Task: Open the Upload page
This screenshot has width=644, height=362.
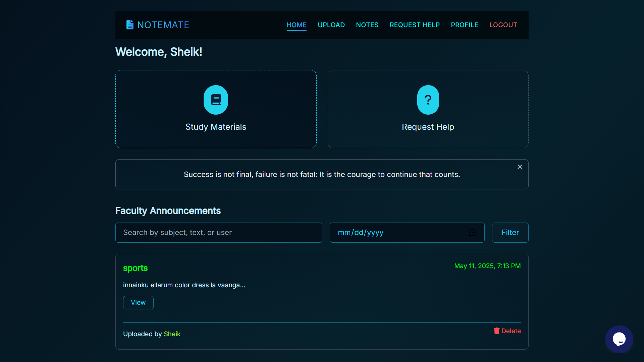Action: (331, 25)
